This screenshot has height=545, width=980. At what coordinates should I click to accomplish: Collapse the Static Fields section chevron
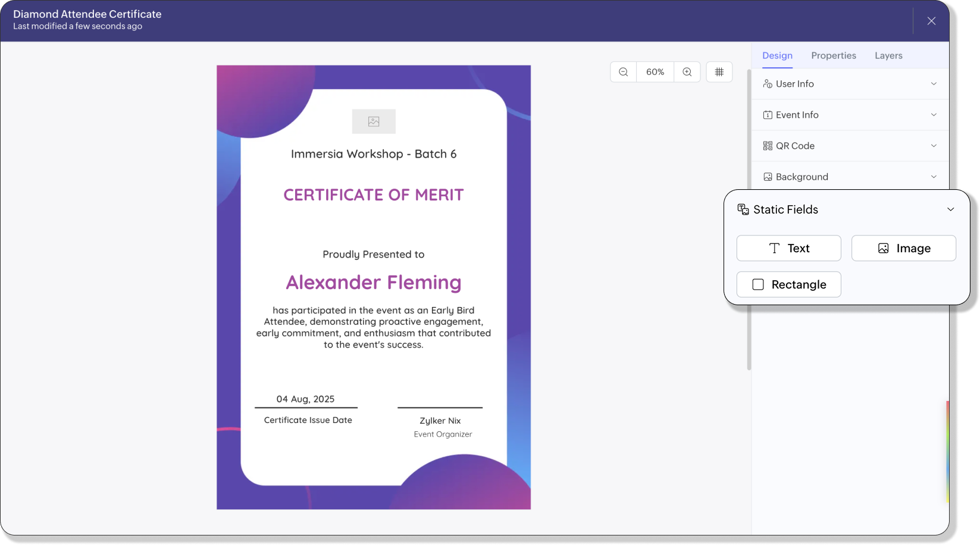(x=950, y=209)
